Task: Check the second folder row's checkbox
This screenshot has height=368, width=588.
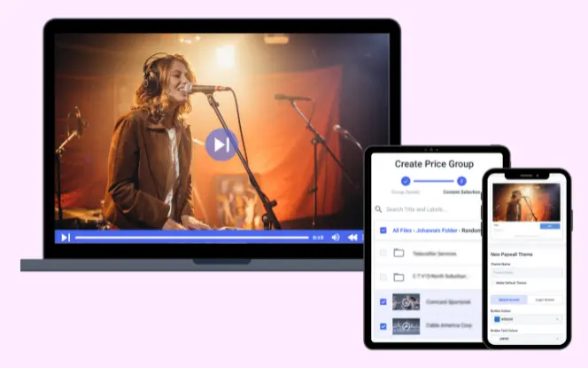Action: coord(383,278)
